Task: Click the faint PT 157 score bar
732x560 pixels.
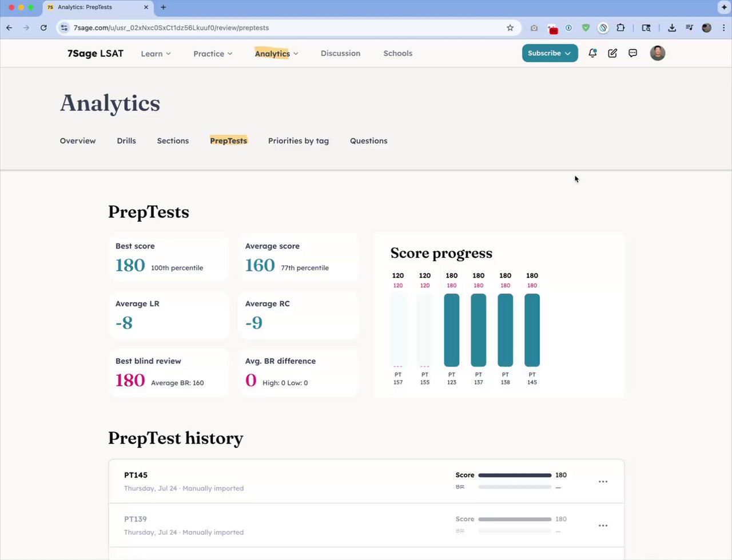Action: coord(398,330)
